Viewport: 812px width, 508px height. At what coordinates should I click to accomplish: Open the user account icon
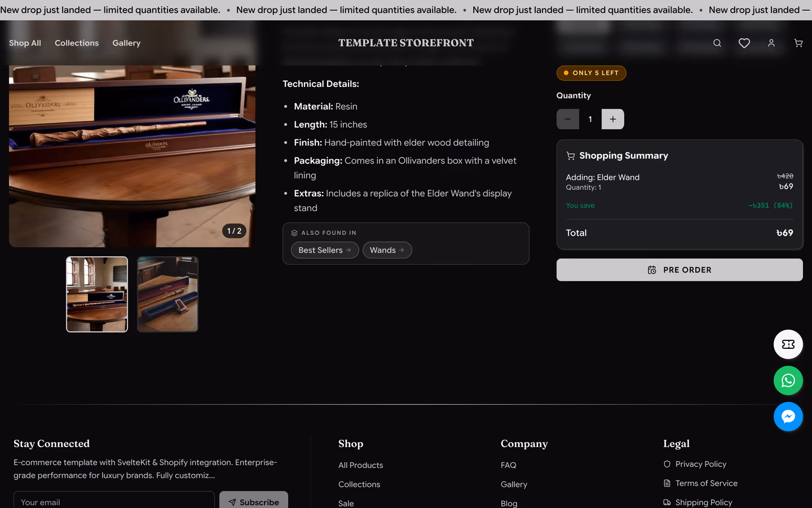click(771, 43)
